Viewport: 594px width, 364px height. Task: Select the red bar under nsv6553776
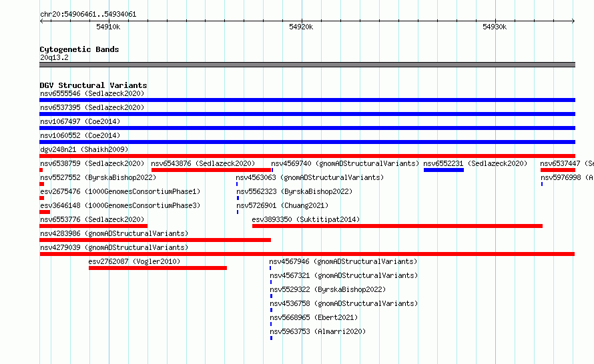[x=93, y=226]
